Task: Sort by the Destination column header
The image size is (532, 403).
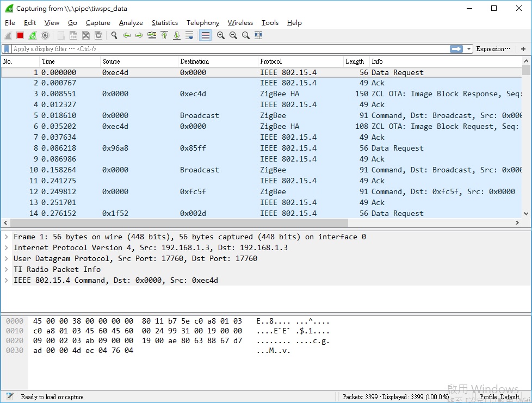Action: 218,61
